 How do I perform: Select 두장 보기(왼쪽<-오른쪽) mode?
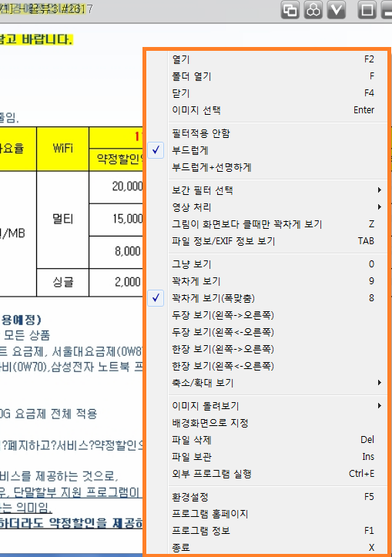278,332
